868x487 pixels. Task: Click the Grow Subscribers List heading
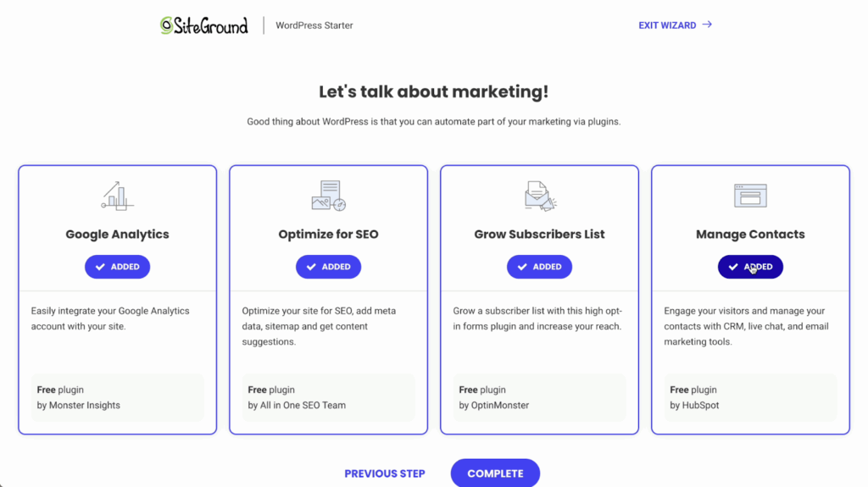(539, 235)
